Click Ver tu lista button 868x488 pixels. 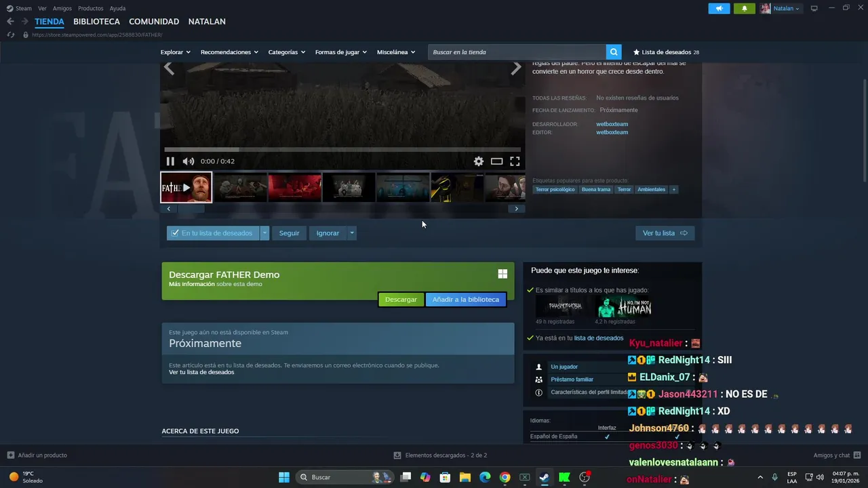(x=665, y=233)
